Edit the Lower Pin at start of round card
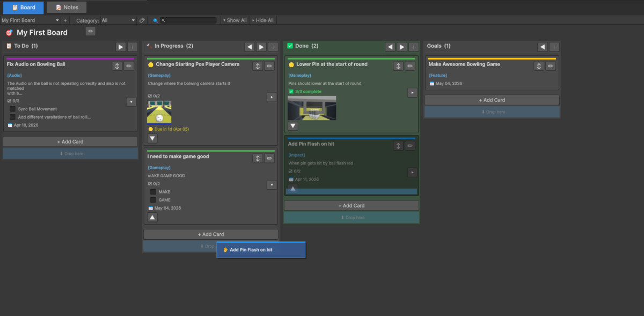The width and height of the screenshot is (644, 316). click(x=410, y=66)
